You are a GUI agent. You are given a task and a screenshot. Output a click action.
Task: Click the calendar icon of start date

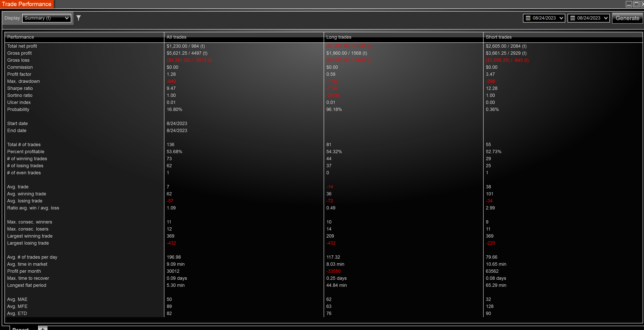pos(528,18)
